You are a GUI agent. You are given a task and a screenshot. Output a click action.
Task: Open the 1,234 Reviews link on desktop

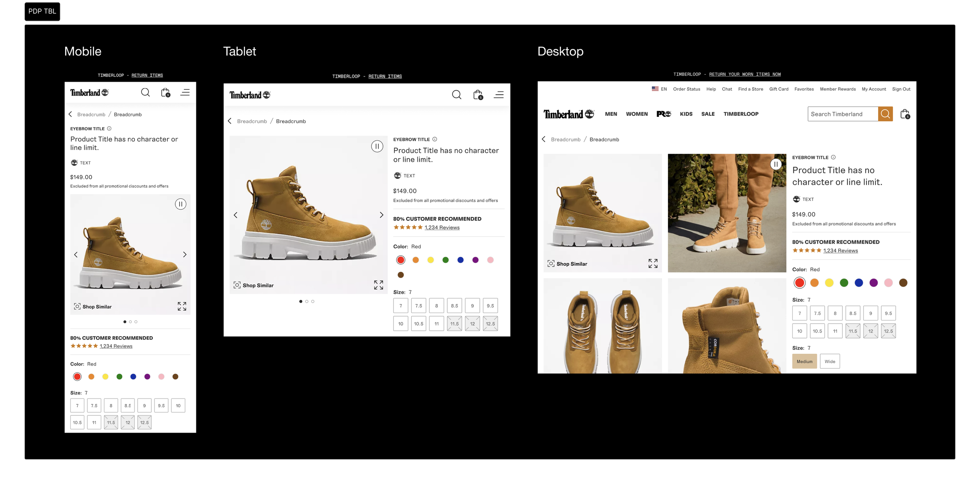(x=840, y=251)
